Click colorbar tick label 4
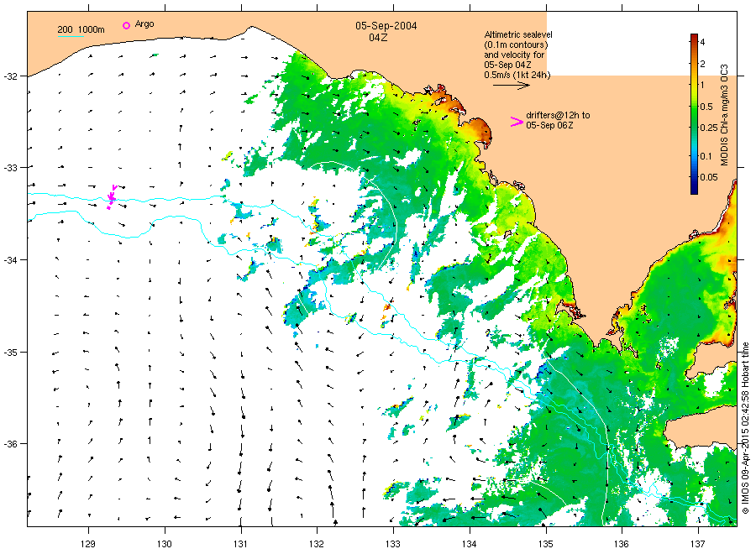 pos(702,43)
